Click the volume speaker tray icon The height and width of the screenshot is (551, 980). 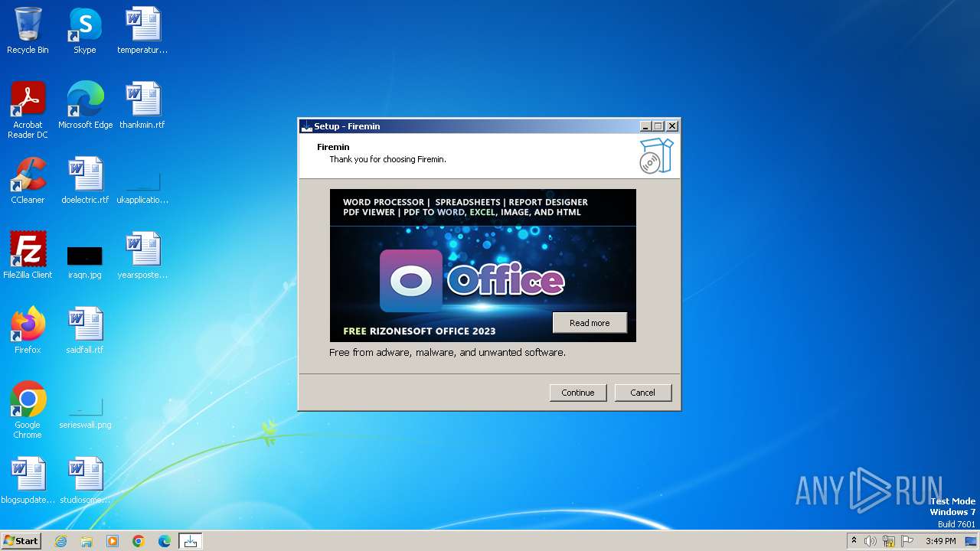(x=871, y=541)
